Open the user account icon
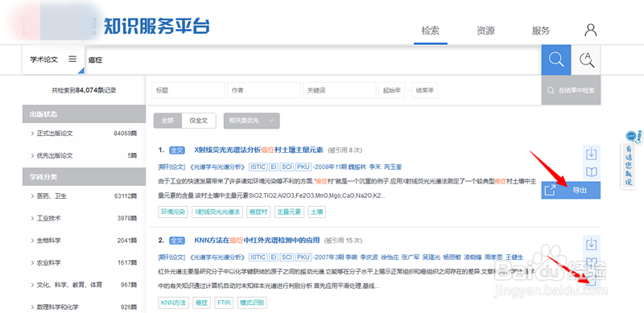This screenshot has width=644, height=313. [x=591, y=30]
